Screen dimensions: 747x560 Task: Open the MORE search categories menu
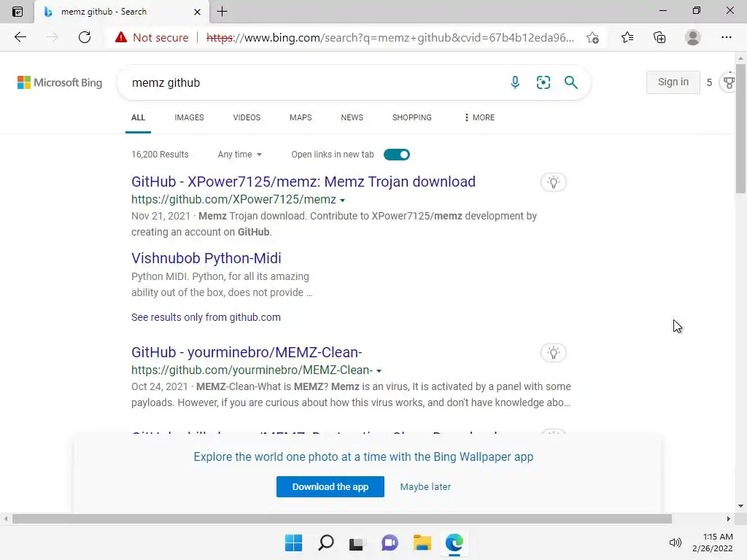(x=479, y=117)
